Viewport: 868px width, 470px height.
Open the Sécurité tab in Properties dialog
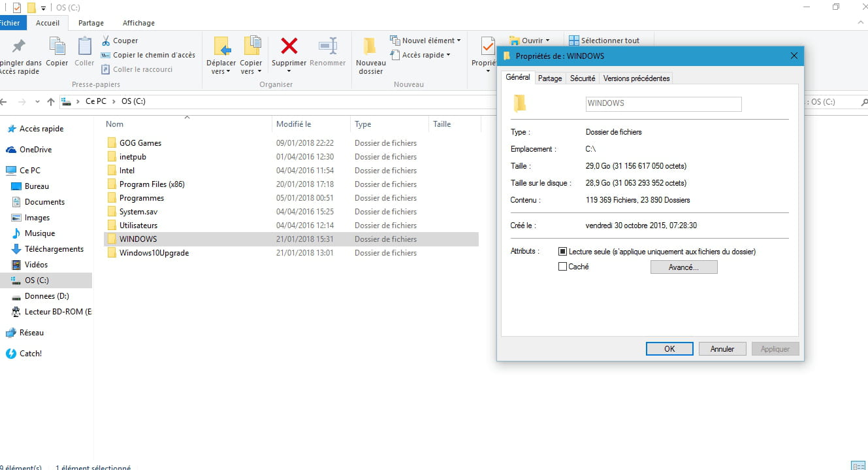[x=583, y=78]
